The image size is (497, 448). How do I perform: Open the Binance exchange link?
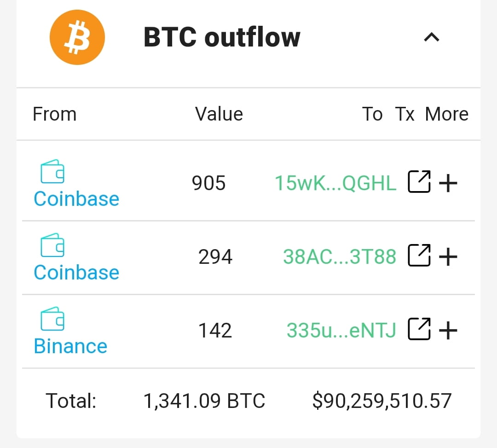(70, 346)
